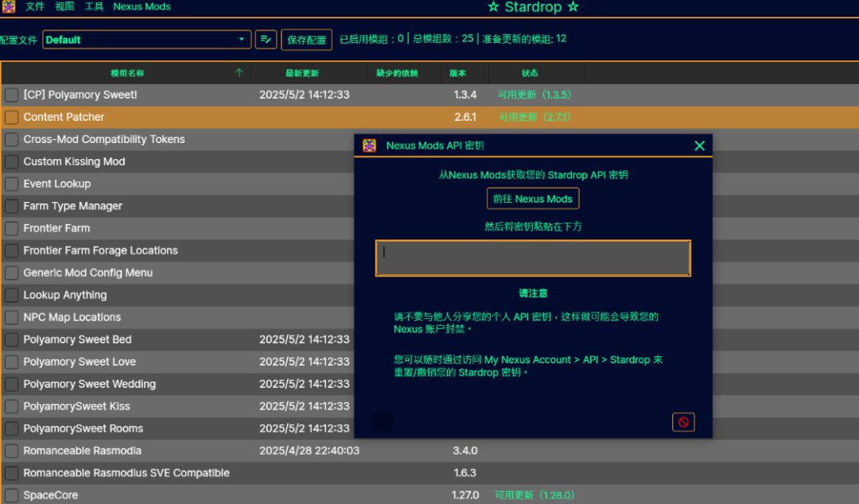Focus the API key input field
Screen dimensions: 859x504
tap(532, 258)
